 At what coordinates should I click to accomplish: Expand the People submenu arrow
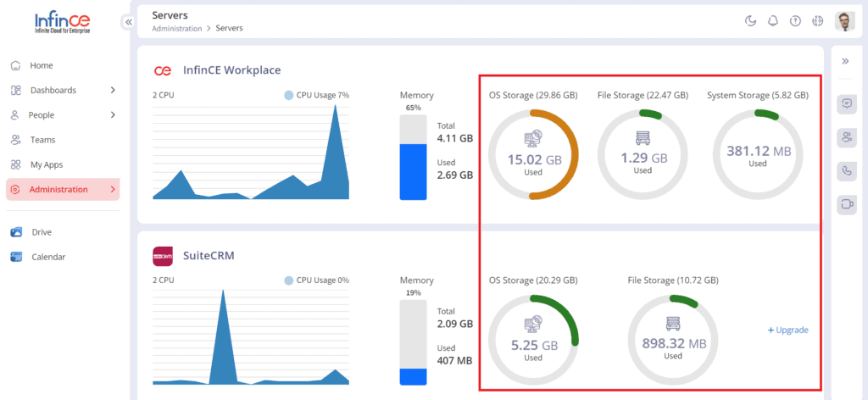pos(113,115)
